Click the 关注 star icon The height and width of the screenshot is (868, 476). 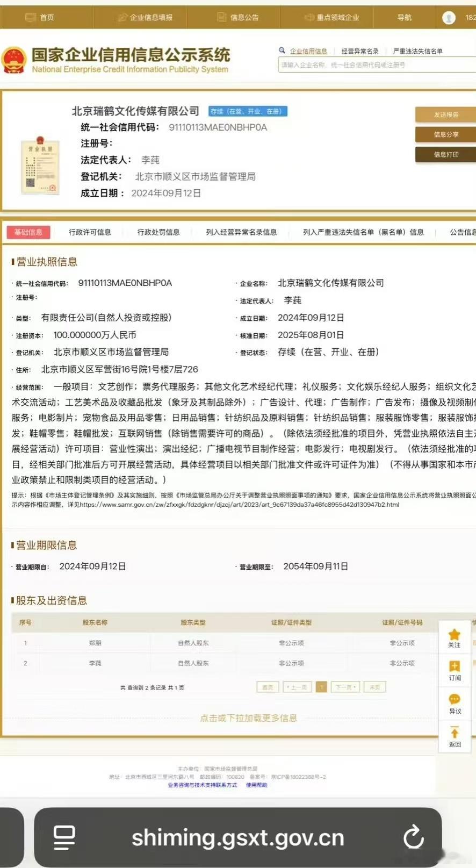tap(455, 635)
